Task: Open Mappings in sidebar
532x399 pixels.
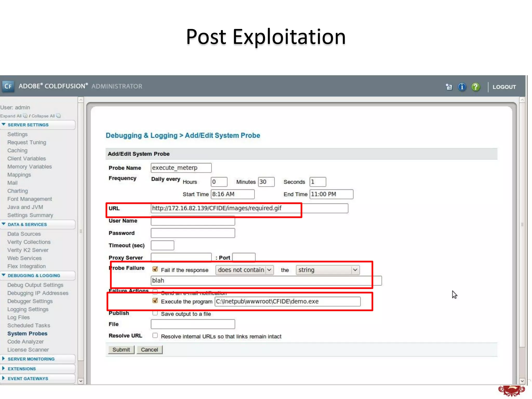Action: (19, 175)
